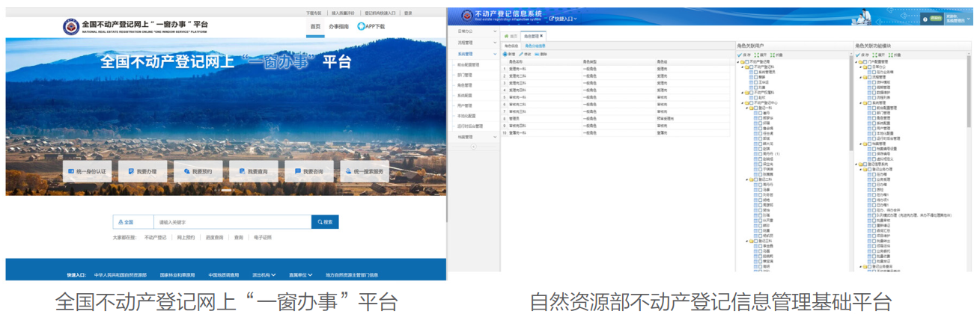Image resolution: width=980 pixels, height=320 pixels.
Task: Click the 进度查询 hot-search link
Action: (215, 238)
